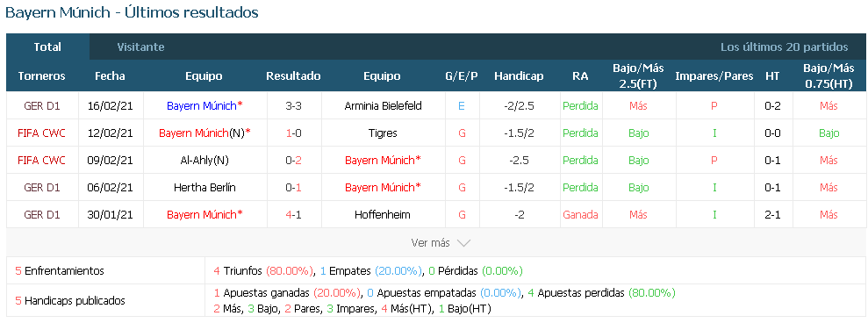This screenshot has height=323, width=868.
Task: Select the Total tab
Action: click(x=47, y=47)
